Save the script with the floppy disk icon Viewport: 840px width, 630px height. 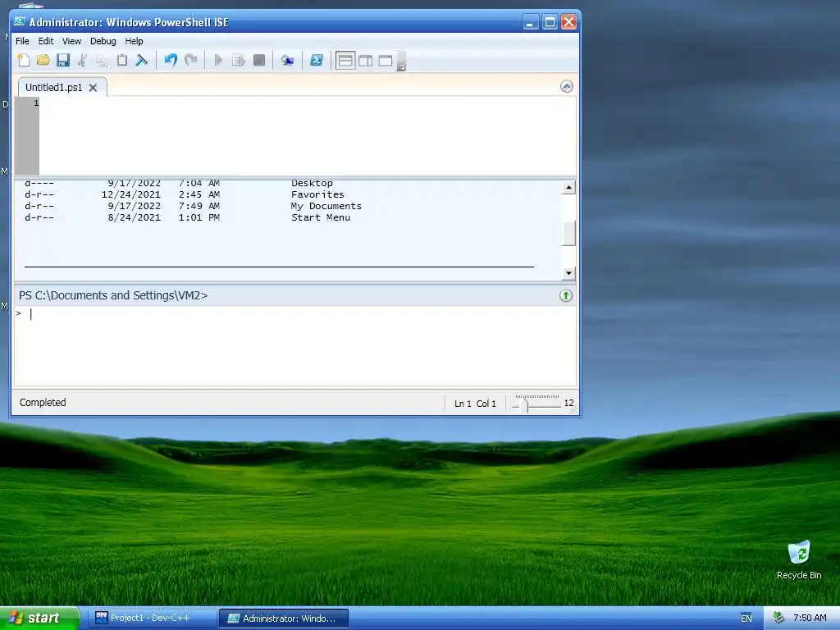[63, 61]
